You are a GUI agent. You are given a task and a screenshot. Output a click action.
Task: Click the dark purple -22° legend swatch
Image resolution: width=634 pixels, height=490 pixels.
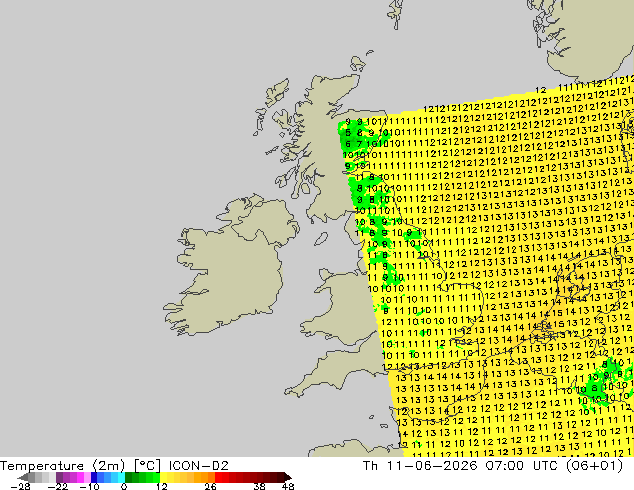coord(59,477)
